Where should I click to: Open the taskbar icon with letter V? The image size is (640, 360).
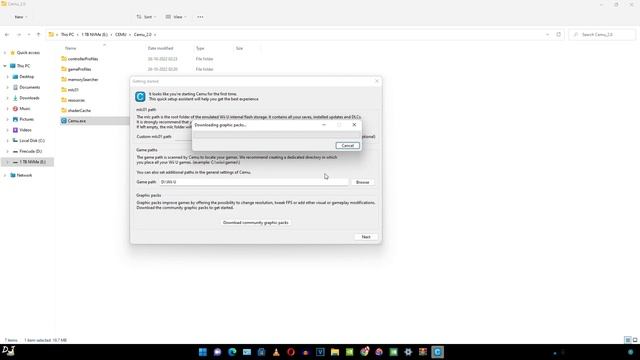(x=320, y=352)
